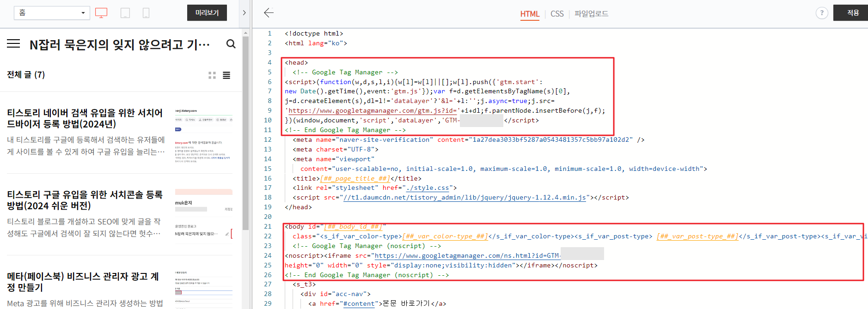The image size is (868, 309).
Task: Click End Google Tag Manager (noscript) comment
Action: point(367,275)
